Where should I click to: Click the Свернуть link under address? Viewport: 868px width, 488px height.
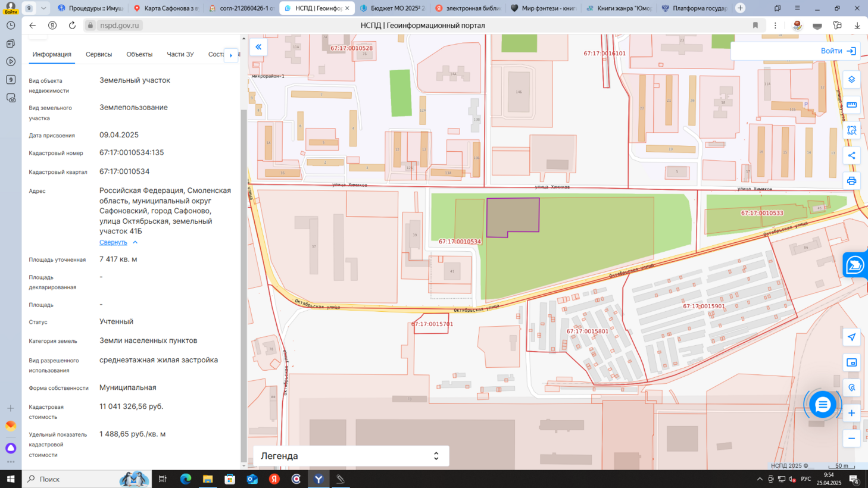113,242
